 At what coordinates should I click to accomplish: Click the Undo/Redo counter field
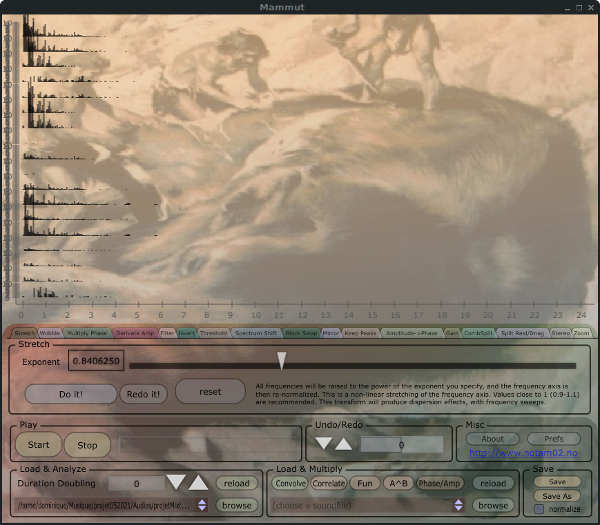[x=401, y=445]
